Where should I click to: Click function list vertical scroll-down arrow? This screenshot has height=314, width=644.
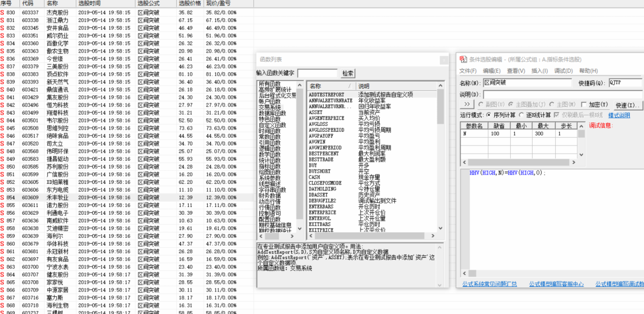point(440,228)
